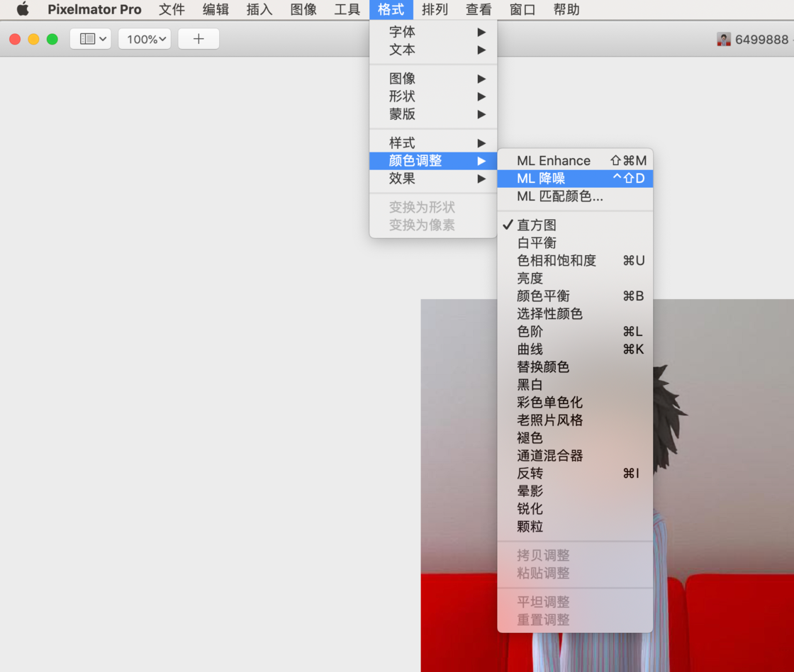The width and height of the screenshot is (794, 672).
Task: Select the highlighted 颜色调整 menu item
Action: (x=433, y=160)
